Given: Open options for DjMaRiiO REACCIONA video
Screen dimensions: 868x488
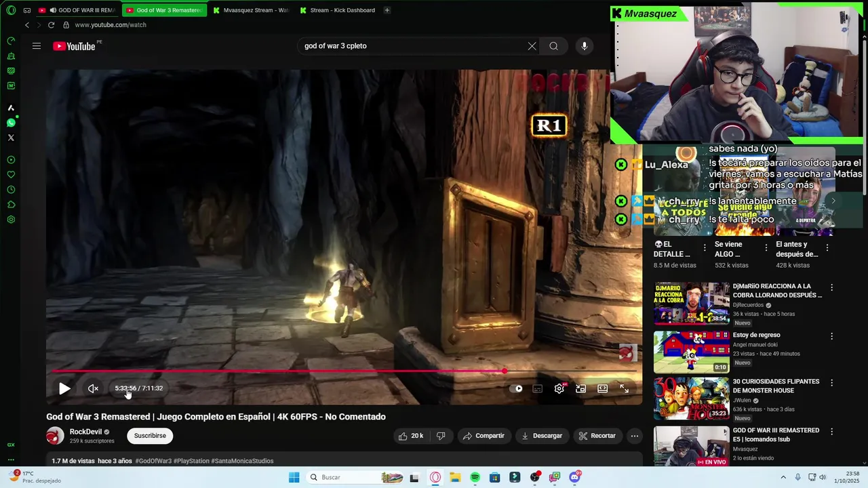Looking at the screenshot, I should (x=832, y=287).
